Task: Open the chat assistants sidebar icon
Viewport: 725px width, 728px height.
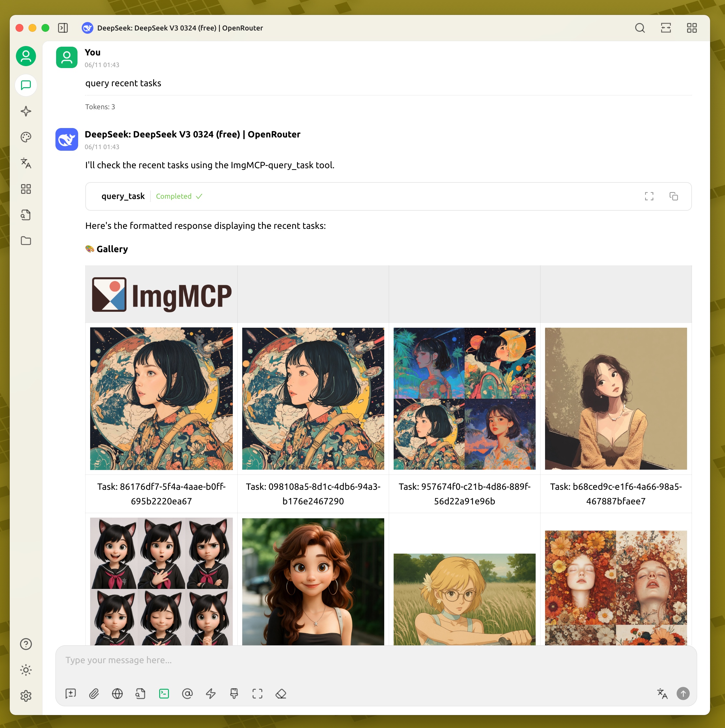Action: pos(26,85)
